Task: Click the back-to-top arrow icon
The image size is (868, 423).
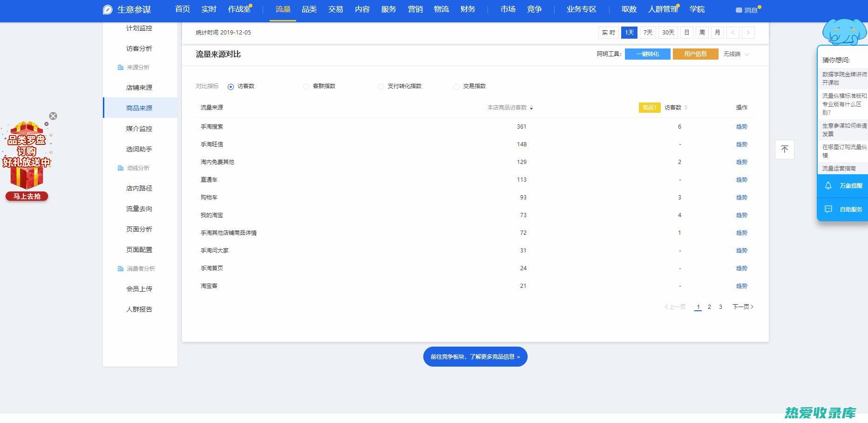Action: click(x=785, y=149)
